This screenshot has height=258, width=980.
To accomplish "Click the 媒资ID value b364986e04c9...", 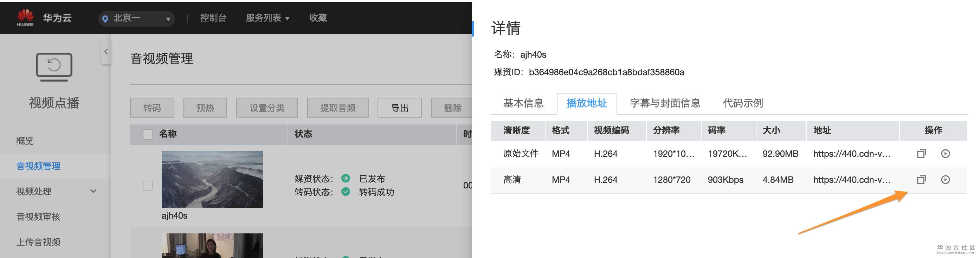I will point(606,72).
